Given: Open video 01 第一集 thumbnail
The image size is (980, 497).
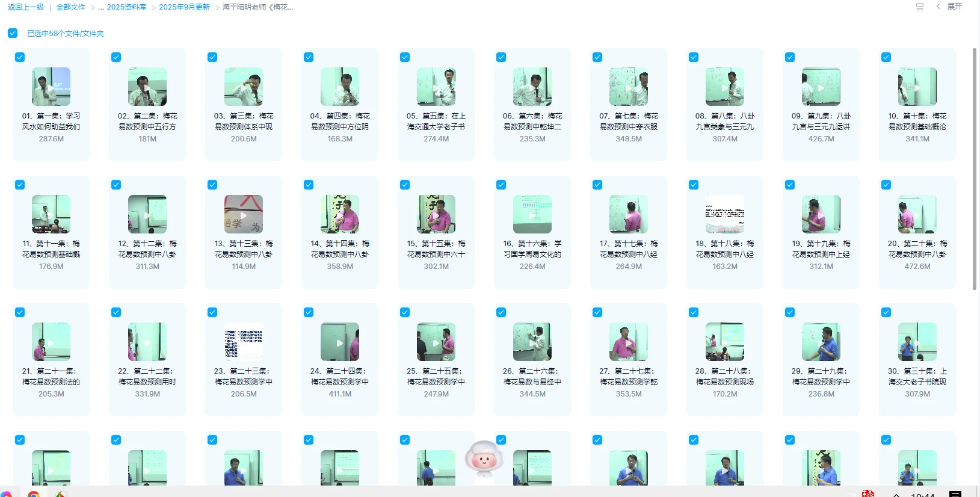Looking at the screenshot, I should point(51,87).
